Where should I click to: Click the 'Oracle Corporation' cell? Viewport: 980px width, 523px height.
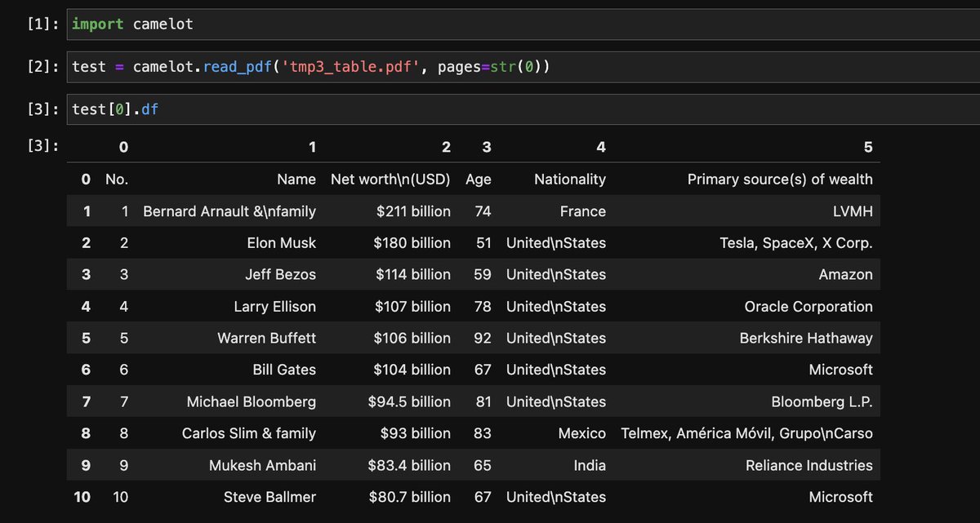pos(808,307)
